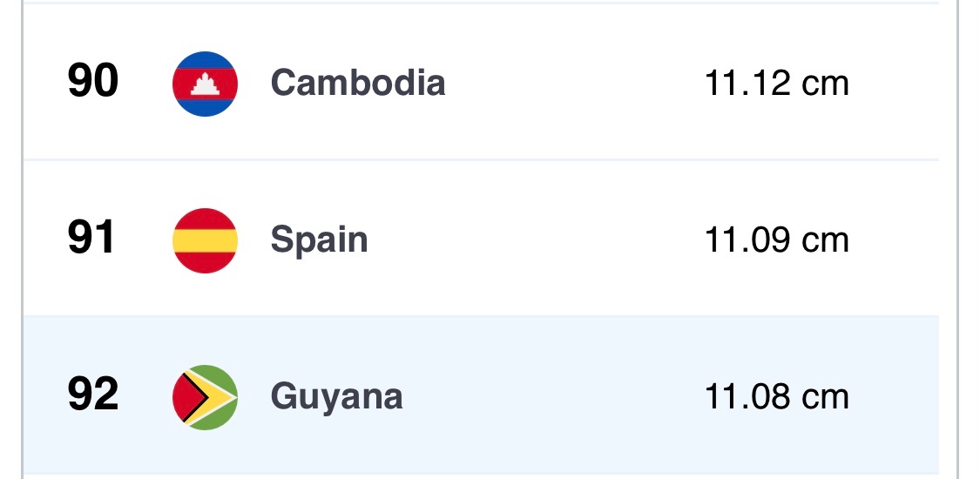Image resolution: width=980 pixels, height=479 pixels.
Task: Click the 11.12 cm measurement value
Action: pyautogui.click(x=776, y=84)
